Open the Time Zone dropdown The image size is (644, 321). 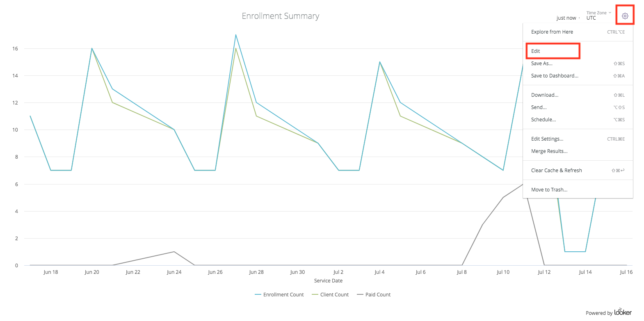(x=598, y=16)
